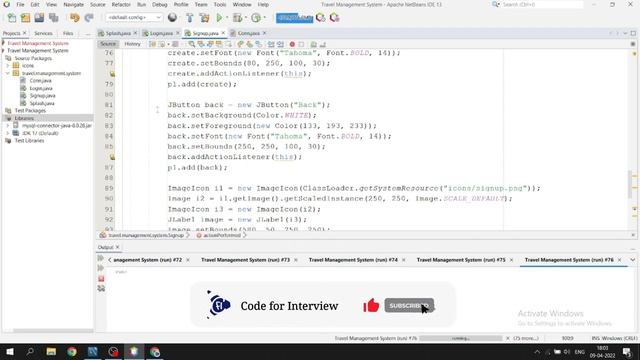
Task: Click the Clean and Build Project icon
Action: click(204, 18)
